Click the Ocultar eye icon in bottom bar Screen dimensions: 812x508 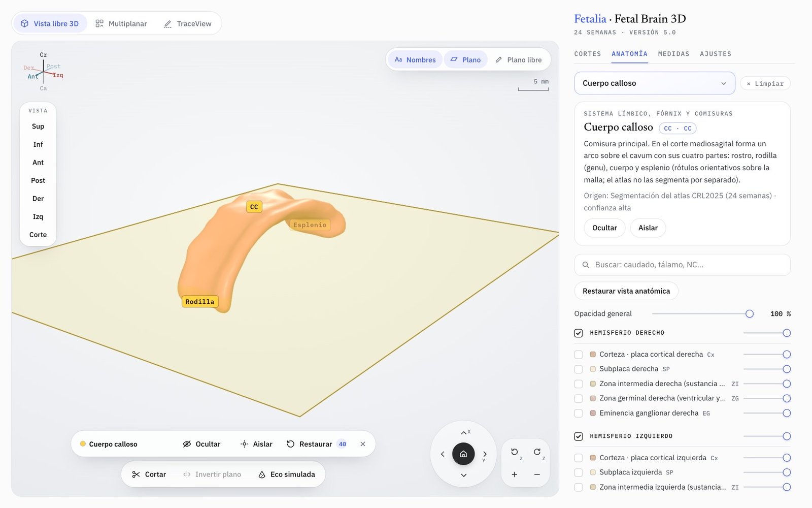[x=187, y=444]
